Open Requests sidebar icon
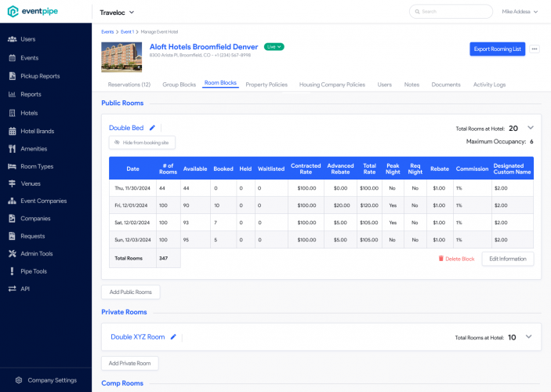 [x=13, y=236]
